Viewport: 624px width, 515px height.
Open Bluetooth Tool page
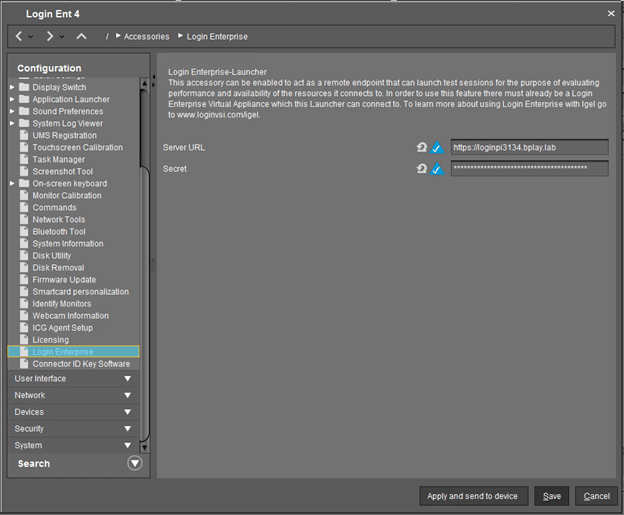pos(59,232)
